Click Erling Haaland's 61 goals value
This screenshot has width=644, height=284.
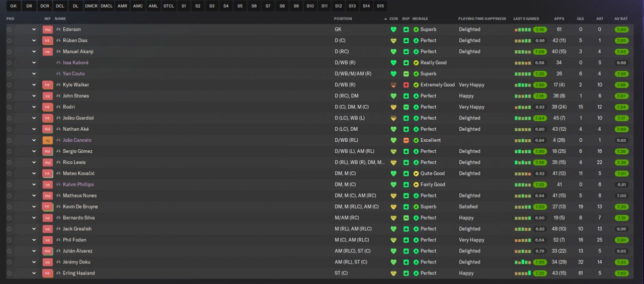click(581, 273)
